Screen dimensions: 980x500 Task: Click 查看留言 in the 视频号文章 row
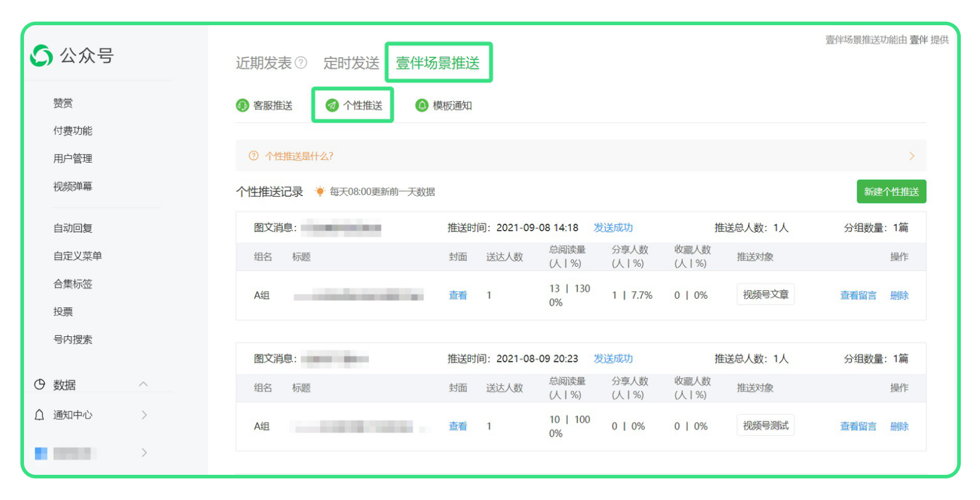click(858, 295)
